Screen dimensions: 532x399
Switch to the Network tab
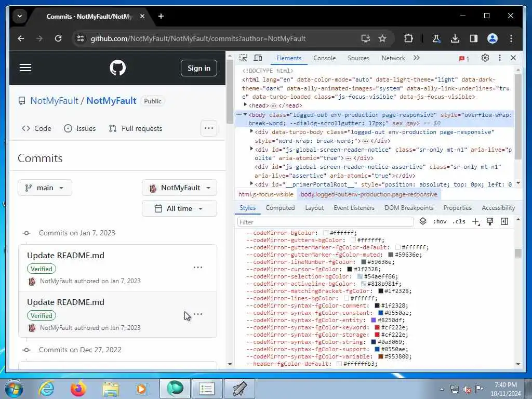pyautogui.click(x=393, y=58)
